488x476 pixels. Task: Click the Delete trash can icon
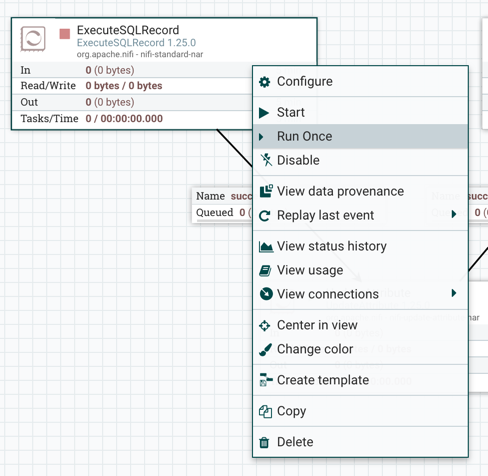pos(264,442)
